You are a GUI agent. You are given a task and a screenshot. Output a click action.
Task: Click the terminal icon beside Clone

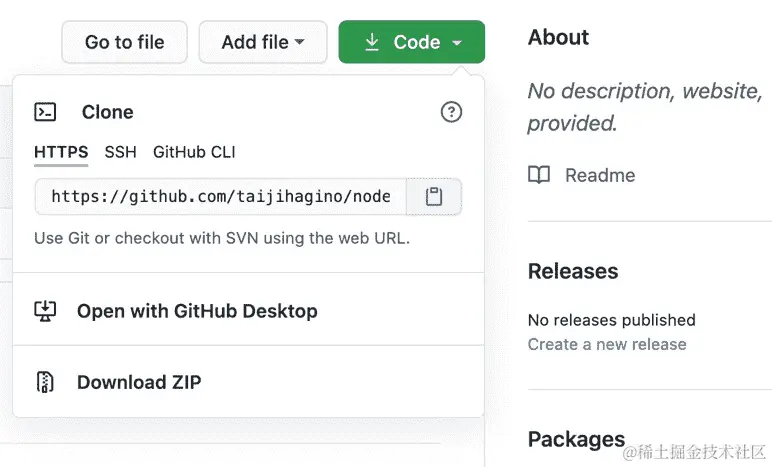tap(45, 112)
